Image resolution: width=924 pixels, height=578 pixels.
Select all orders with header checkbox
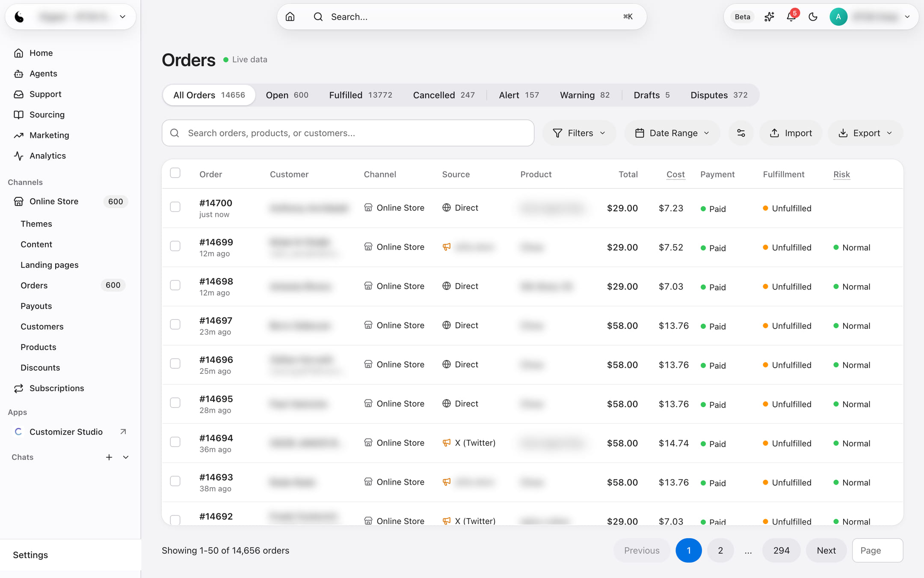tap(175, 173)
